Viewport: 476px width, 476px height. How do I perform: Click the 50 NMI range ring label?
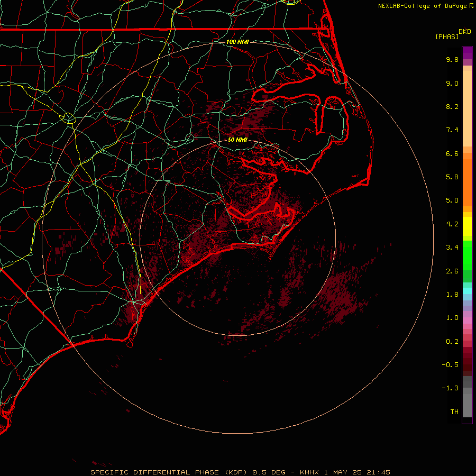[237, 140]
